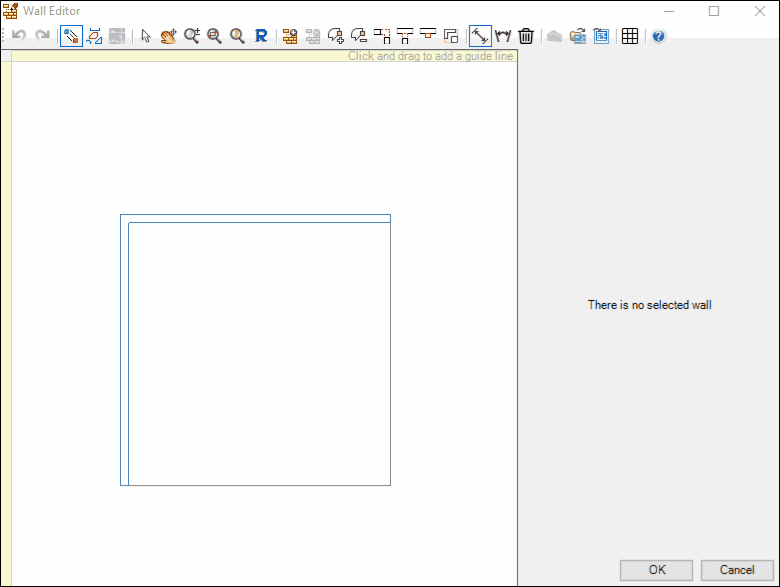Click the speech bubble with plus icon

click(x=336, y=36)
